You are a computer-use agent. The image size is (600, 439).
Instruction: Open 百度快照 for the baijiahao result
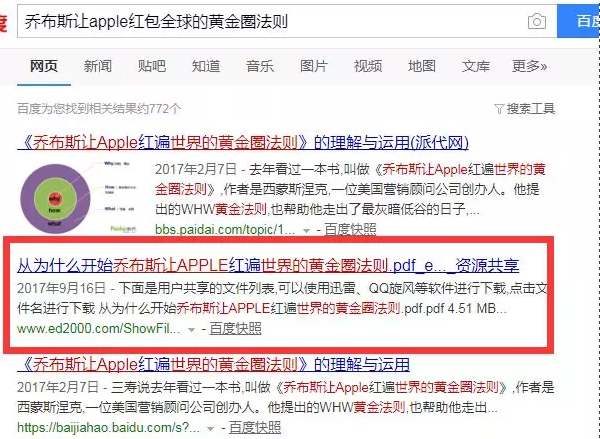(255, 427)
